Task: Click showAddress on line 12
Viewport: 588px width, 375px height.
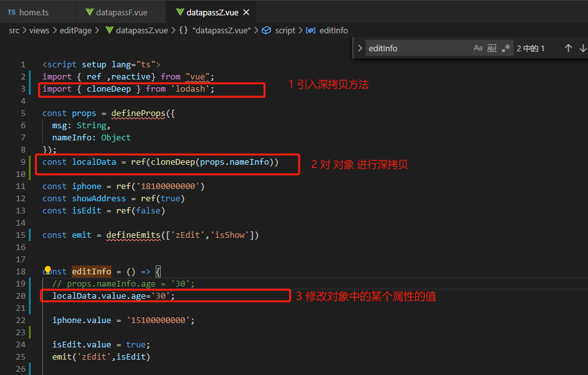Action: point(99,199)
